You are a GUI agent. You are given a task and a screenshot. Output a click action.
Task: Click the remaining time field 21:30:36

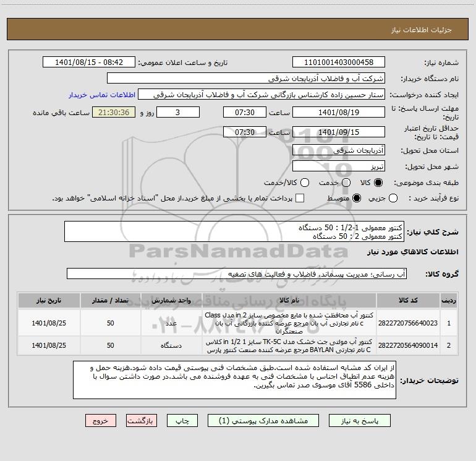tap(114, 112)
